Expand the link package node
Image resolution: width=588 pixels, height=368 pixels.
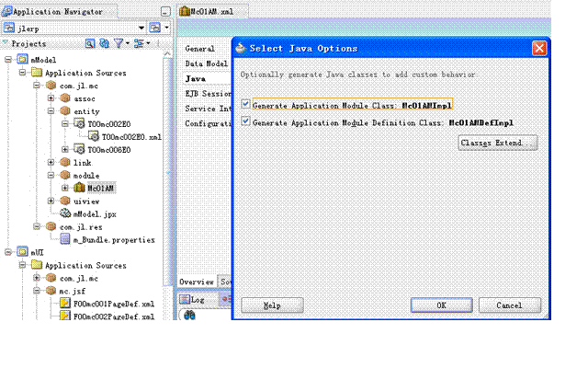click(x=51, y=162)
